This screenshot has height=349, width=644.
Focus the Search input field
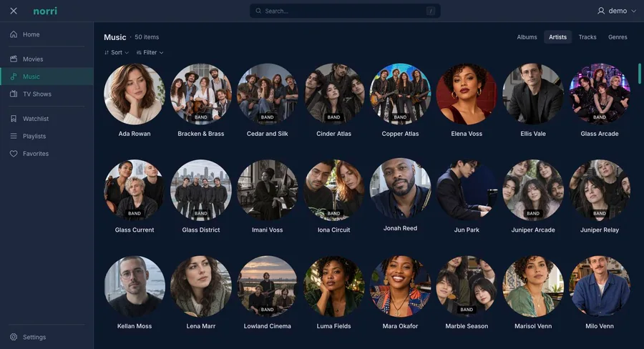point(345,11)
